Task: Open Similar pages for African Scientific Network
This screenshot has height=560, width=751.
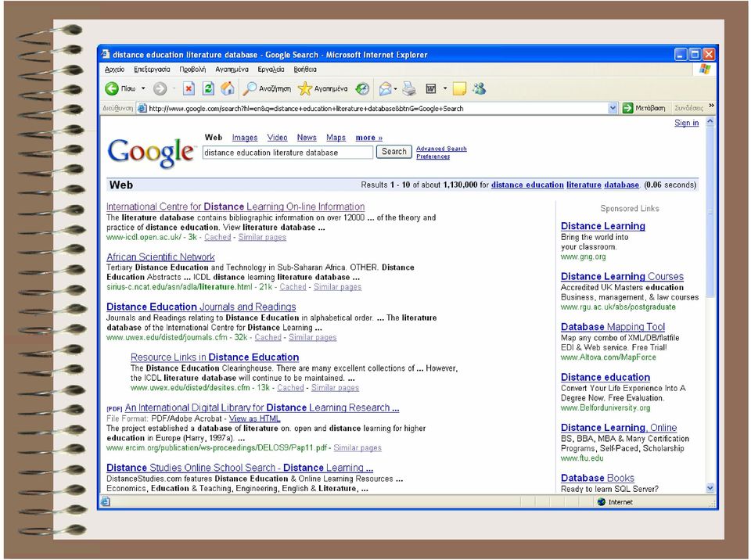Action: coord(337,287)
